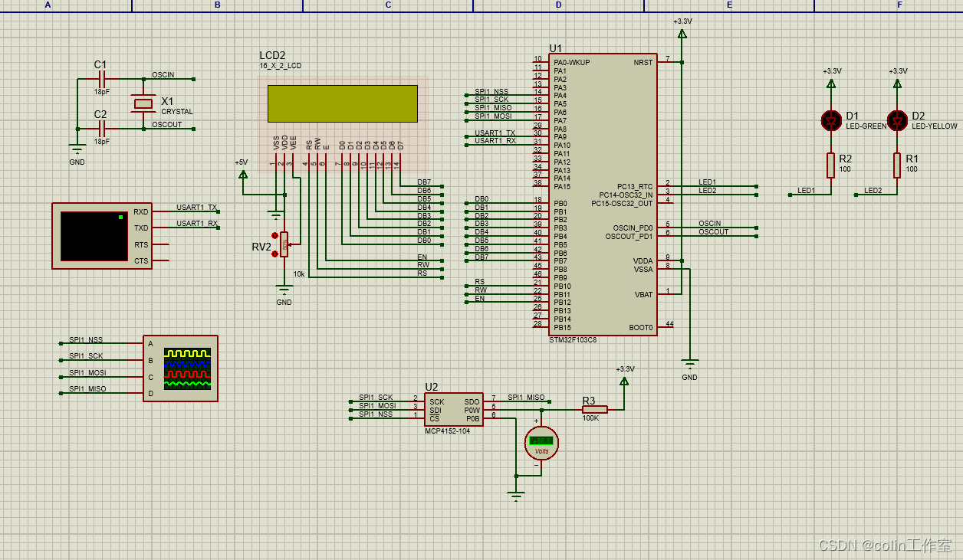
Task: Click the OSCOUT label beside C2
Action: pos(167,124)
